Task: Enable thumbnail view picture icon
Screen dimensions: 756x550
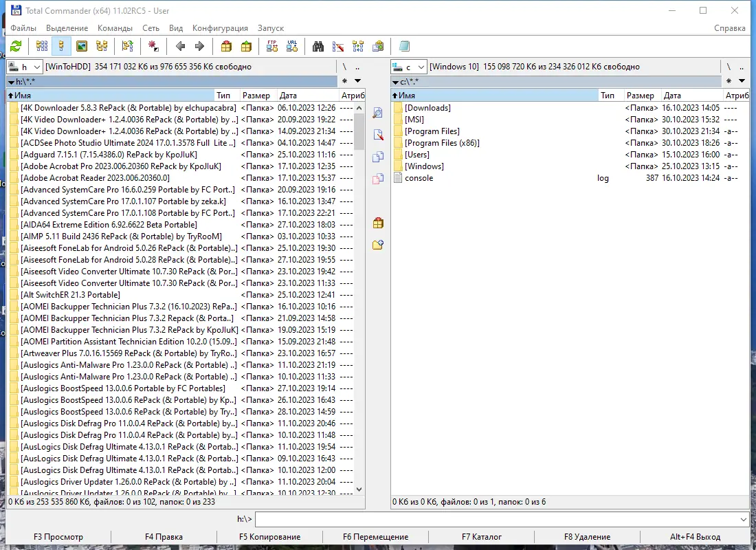Action: point(82,46)
